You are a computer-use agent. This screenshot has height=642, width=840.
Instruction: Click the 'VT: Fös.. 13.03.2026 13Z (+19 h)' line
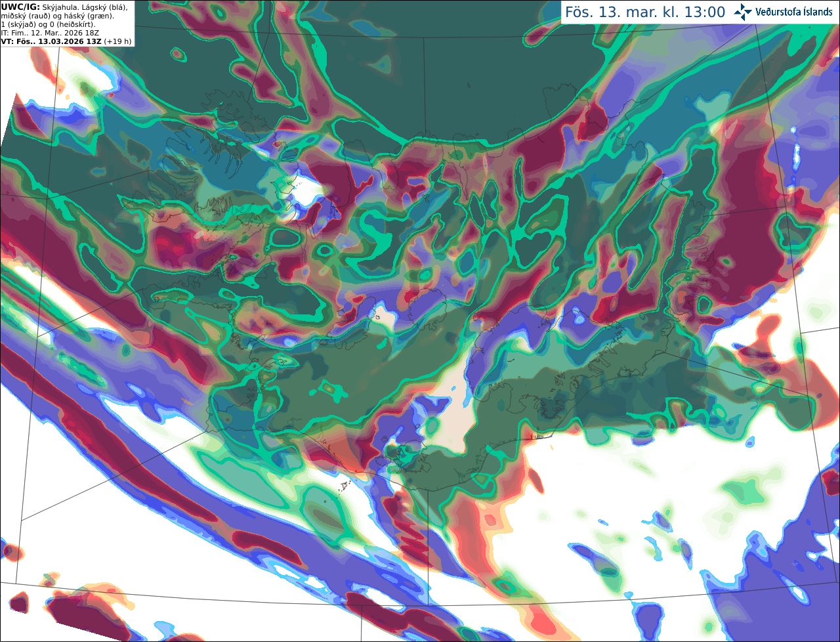coord(66,41)
